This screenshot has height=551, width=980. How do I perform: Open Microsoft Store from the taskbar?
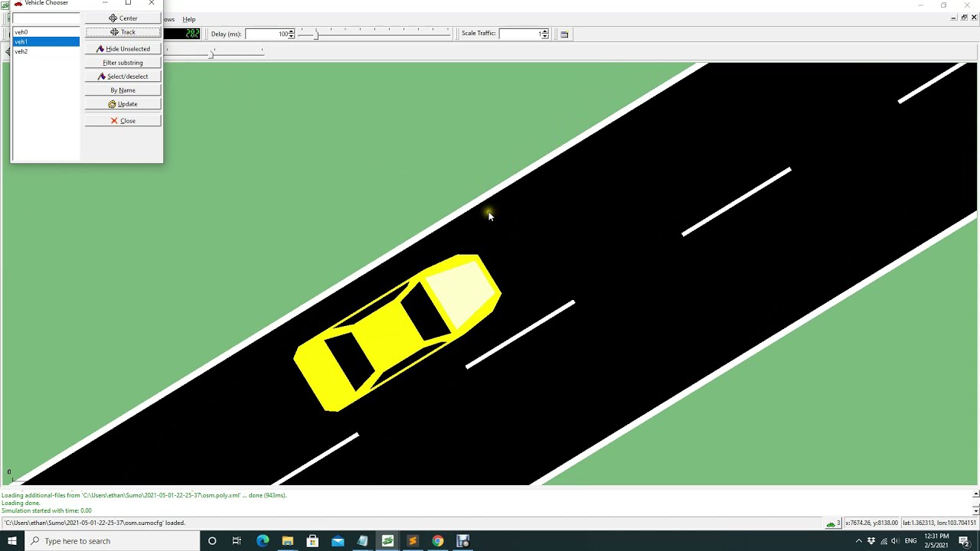312,541
